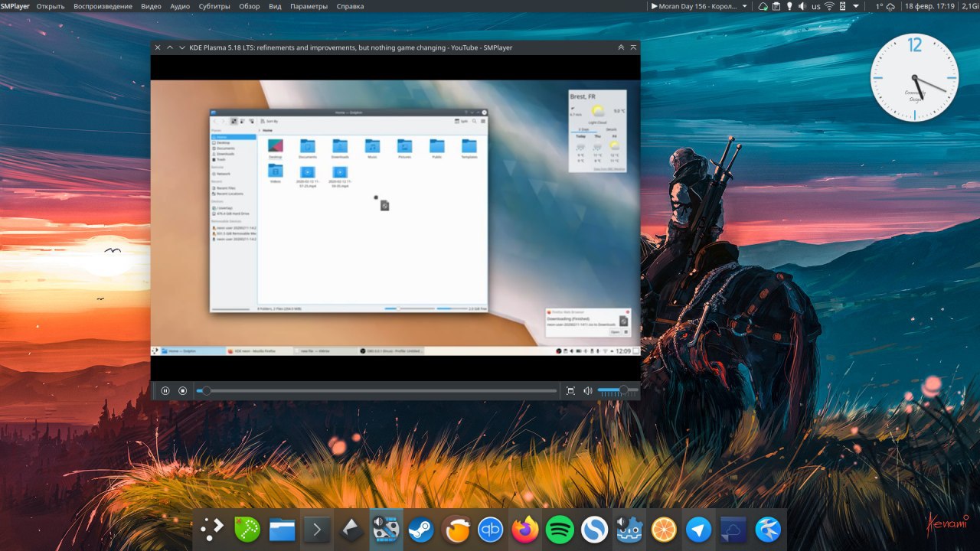Click the double-up-chevron button on title bar
This screenshot has height=551, width=980.
(x=621, y=47)
